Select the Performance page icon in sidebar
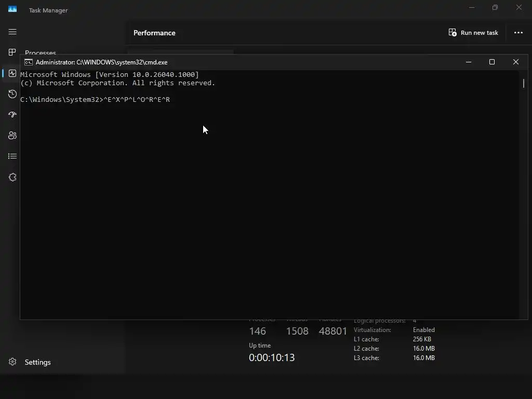The image size is (532, 399). click(x=12, y=73)
